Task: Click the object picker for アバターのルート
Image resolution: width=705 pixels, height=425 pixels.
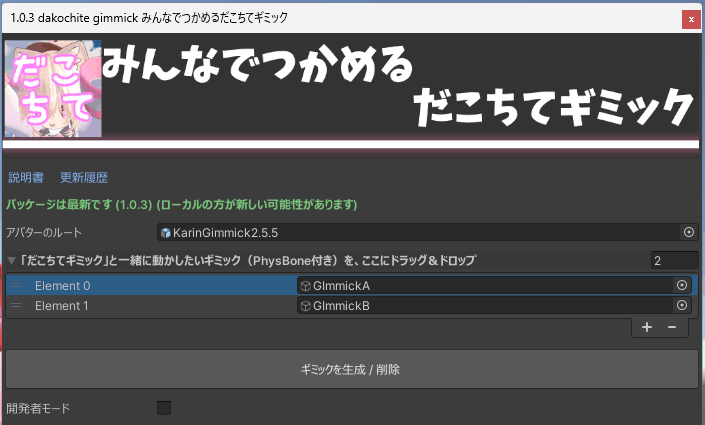Action: [688, 232]
